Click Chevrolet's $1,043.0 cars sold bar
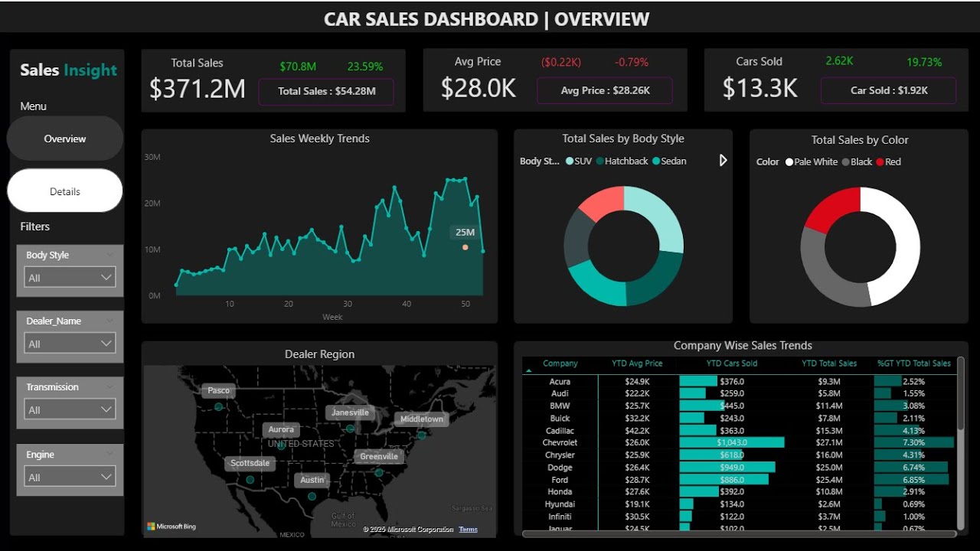The height and width of the screenshot is (551, 980). pyautogui.click(x=732, y=442)
